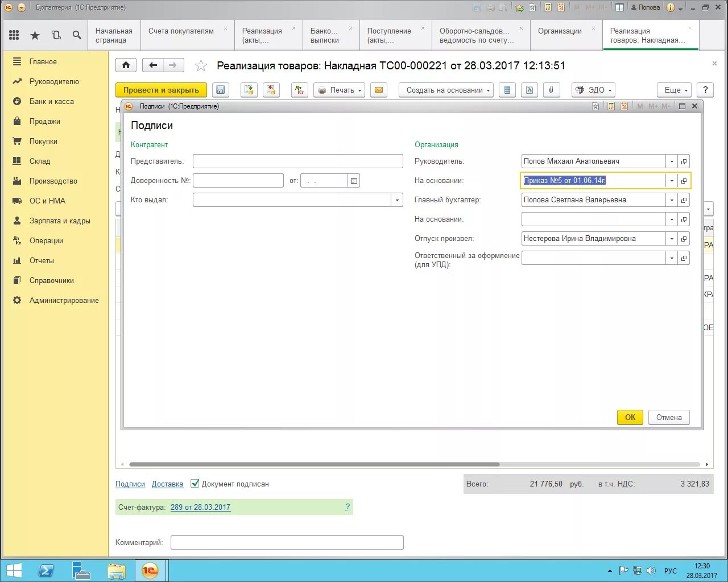Navigate back with left arrow
The image size is (728, 582).
click(152, 65)
